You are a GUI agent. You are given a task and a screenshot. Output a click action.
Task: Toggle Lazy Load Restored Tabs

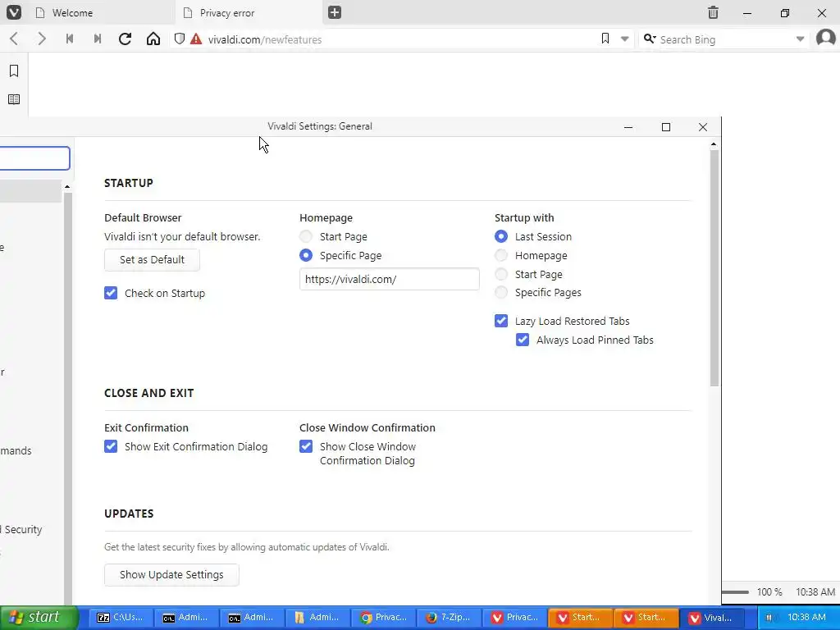pos(501,321)
